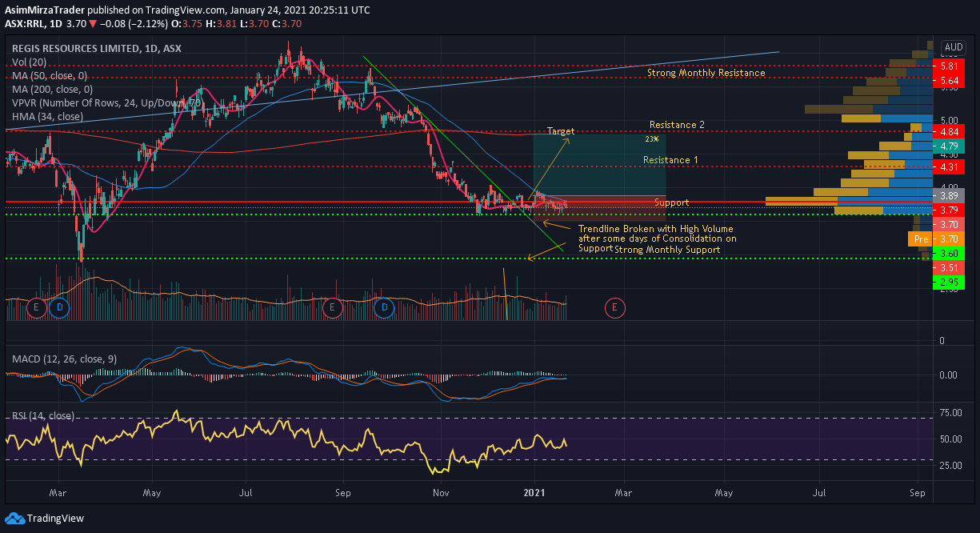Select the RSI (14, close) legend
Image resolution: width=980 pixels, height=533 pixels.
(x=43, y=416)
